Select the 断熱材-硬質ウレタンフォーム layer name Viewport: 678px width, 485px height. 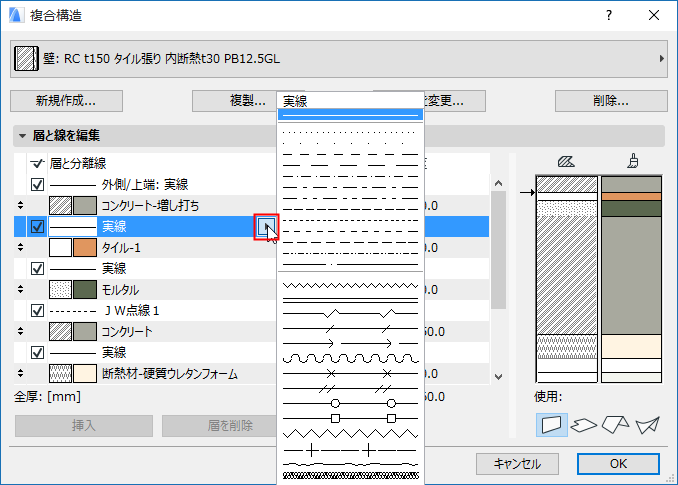pos(170,373)
